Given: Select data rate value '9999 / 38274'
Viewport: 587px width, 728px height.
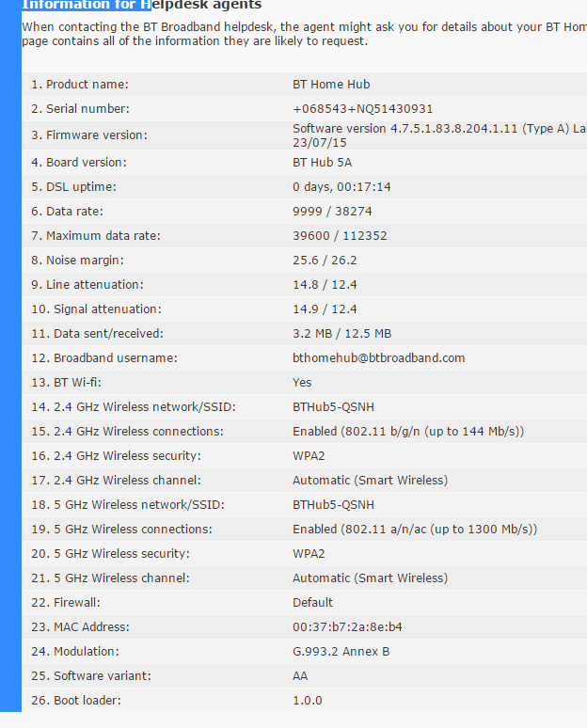Looking at the screenshot, I should pyautogui.click(x=332, y=212).
